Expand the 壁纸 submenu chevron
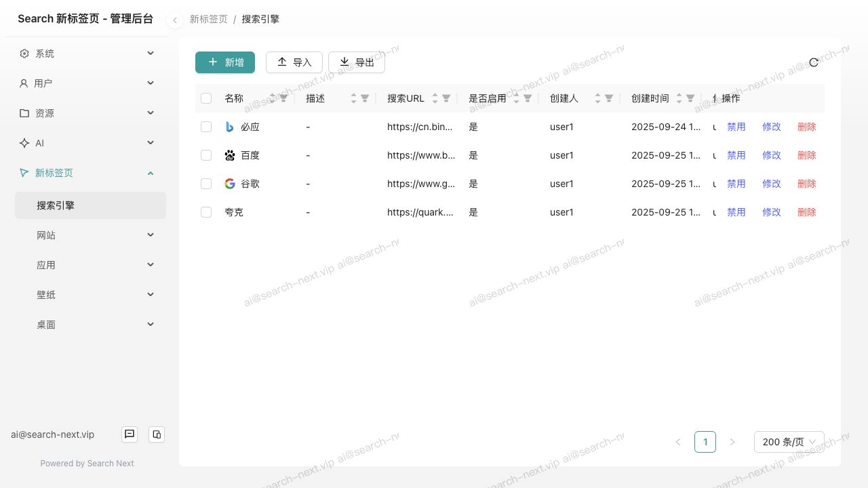Viewport: 868px width, 488px height. click(151, 294)
